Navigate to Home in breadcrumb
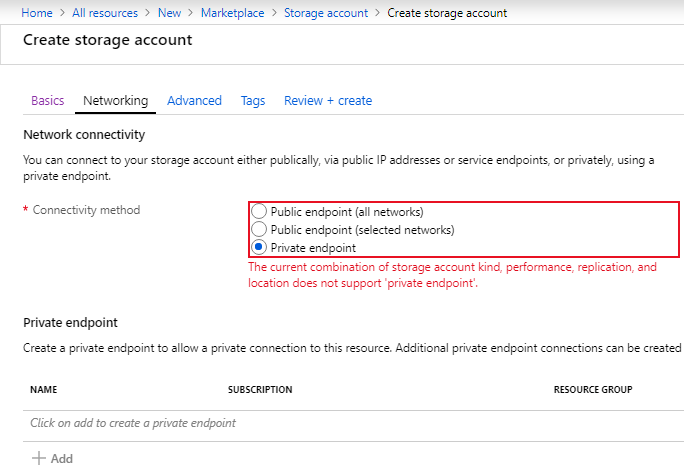 coord(37,13)
